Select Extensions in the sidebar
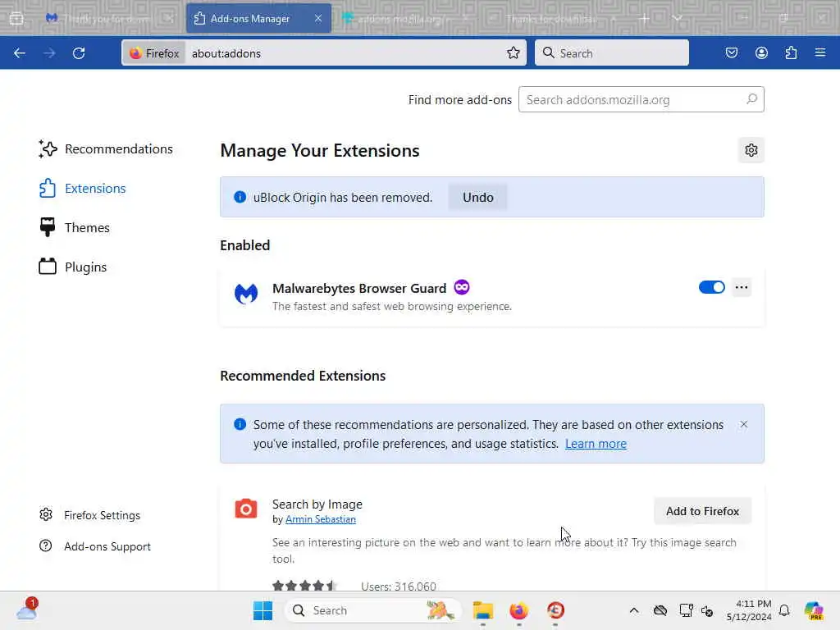The height and width of the screenshot is (630, 840). [x=83, y=189]
